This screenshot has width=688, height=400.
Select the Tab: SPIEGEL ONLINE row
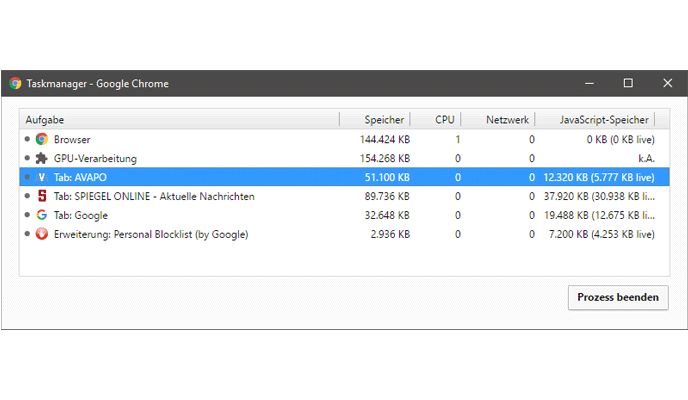coord(200,196)
